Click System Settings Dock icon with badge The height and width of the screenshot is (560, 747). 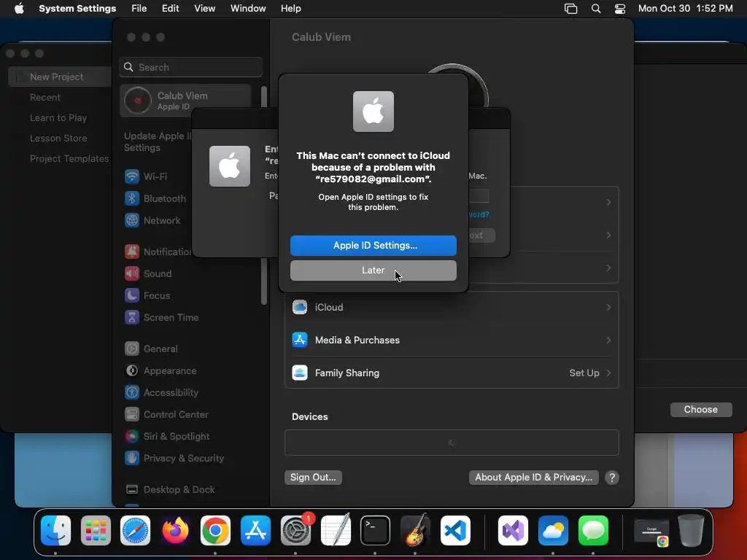pos(295,530)
